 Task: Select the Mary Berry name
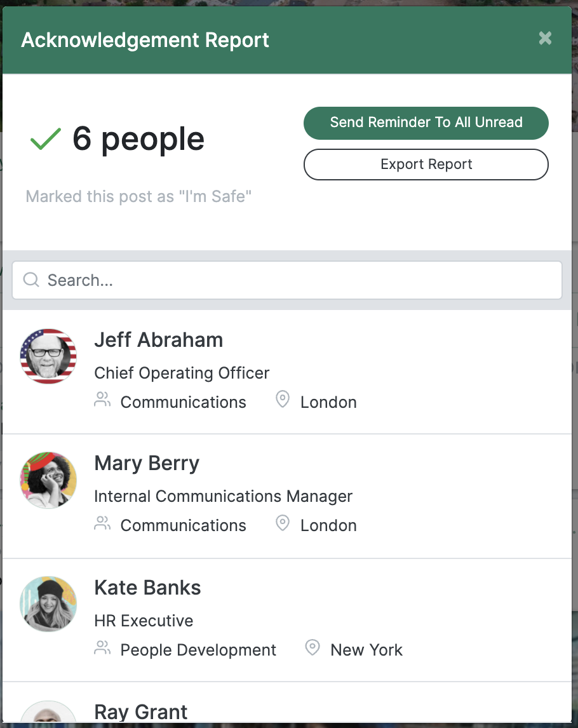coord(147,463)
